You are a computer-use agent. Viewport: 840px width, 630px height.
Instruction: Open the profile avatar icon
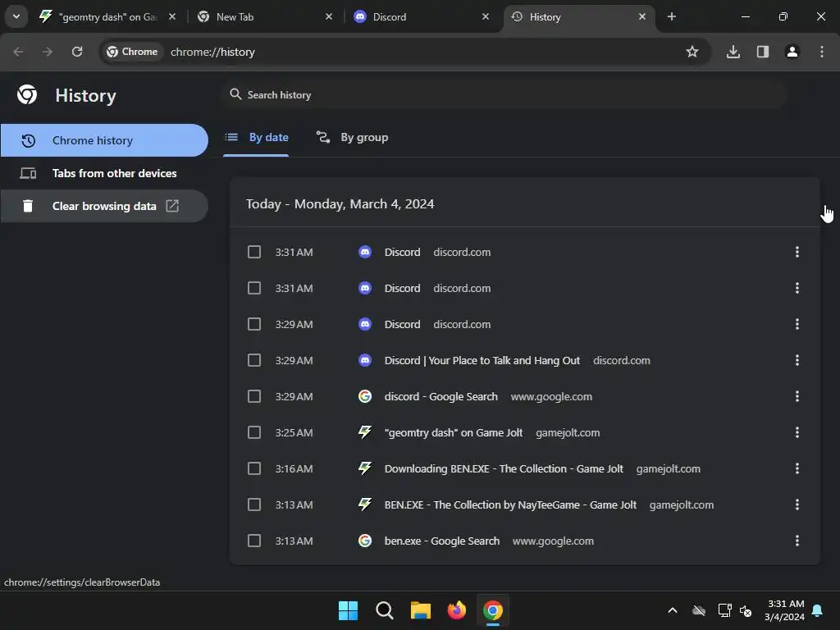[792, 52]
